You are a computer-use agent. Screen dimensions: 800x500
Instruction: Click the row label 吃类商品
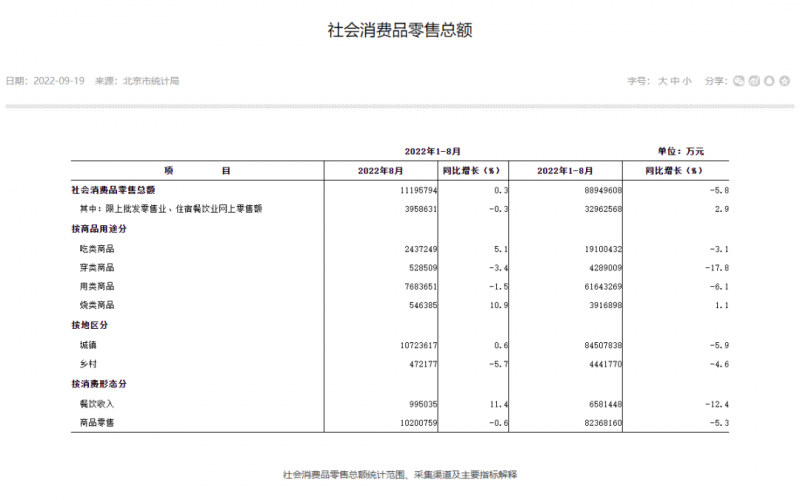point(97,249)
